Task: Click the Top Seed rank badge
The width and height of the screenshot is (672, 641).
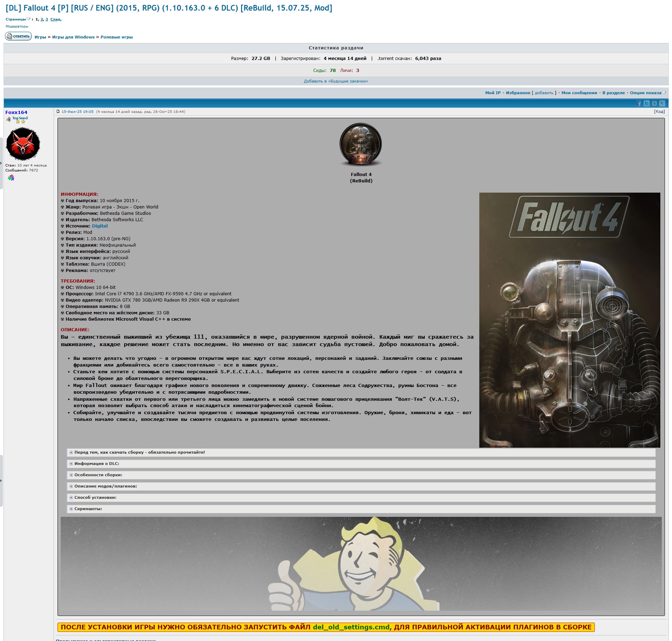Action: [x=17, y=120]
